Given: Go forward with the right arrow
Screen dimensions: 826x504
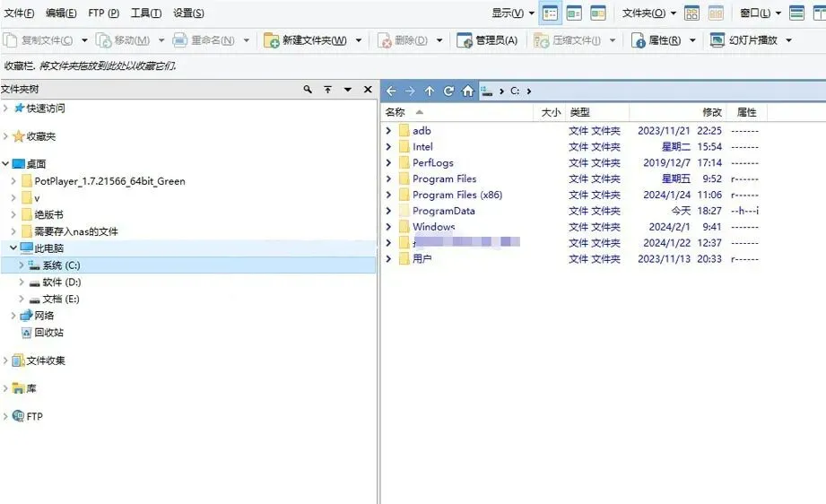Looking at the screenshot, I should 410,91.
